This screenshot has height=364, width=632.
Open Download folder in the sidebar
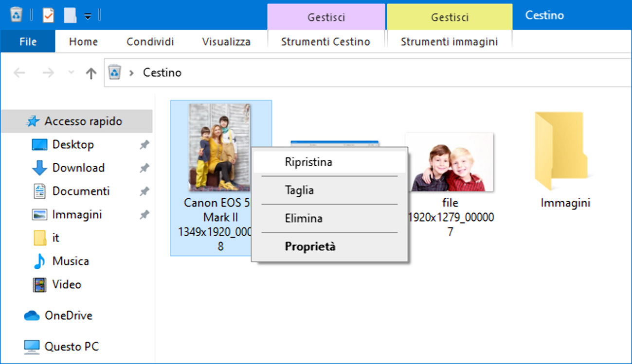[x=78, y=168]
